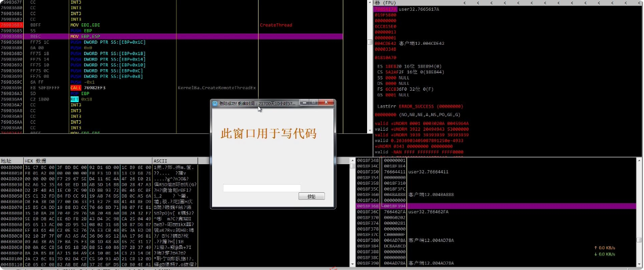The width and height of the screenshot is (644, 270).
Task: Click the registers (FPU) pane header
Action: (509, 3)
